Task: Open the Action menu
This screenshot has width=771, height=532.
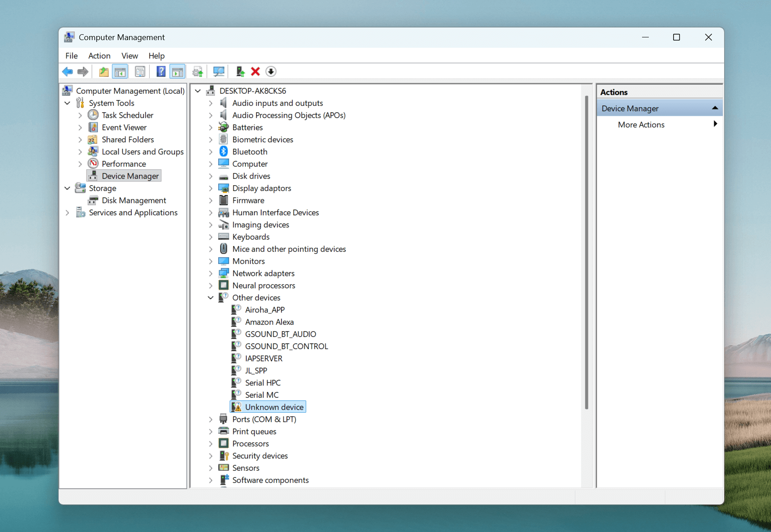Action: (x=99, y=56)
